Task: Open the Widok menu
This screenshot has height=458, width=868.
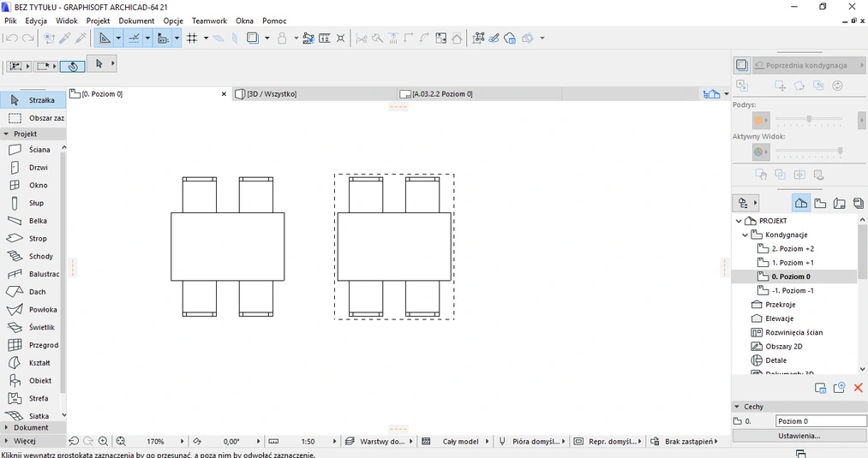Action: click(67, 21)
